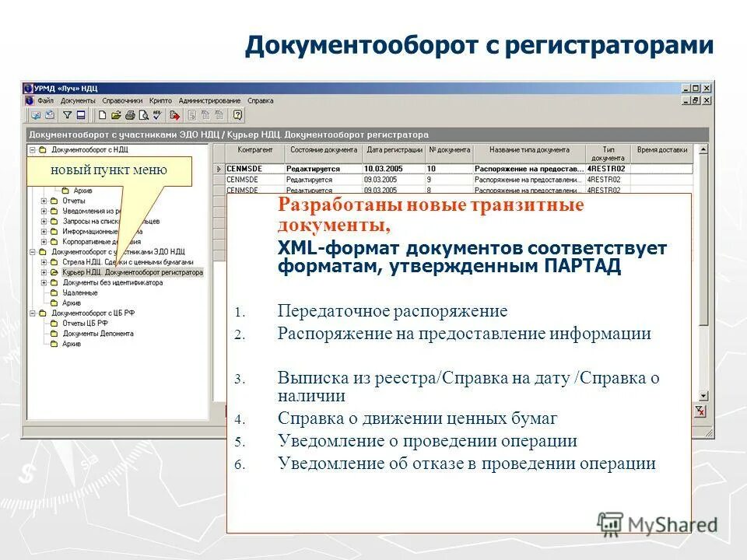The height and width of the screenshot is (560, 747).
Task: Click the filter (funnel) toolbar icon
Action: tap(67, 114)
